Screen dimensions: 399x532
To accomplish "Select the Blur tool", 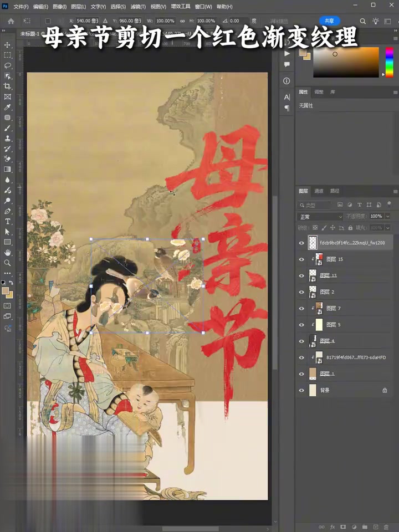I will 7,180.
